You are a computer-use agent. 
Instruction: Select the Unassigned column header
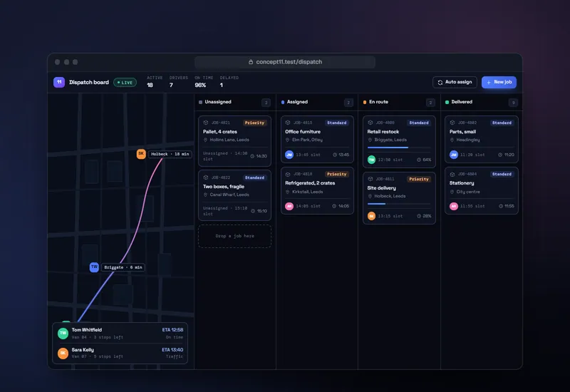pos(235,102)
